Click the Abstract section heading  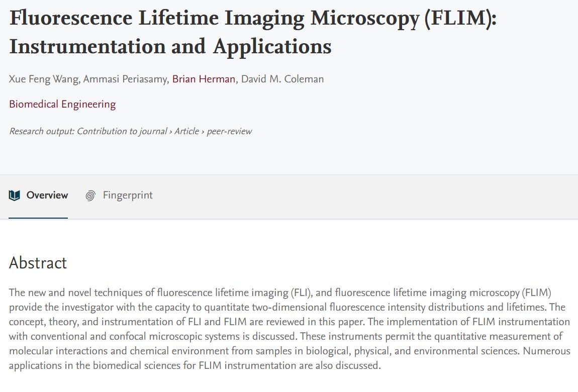tap(38, 263)
